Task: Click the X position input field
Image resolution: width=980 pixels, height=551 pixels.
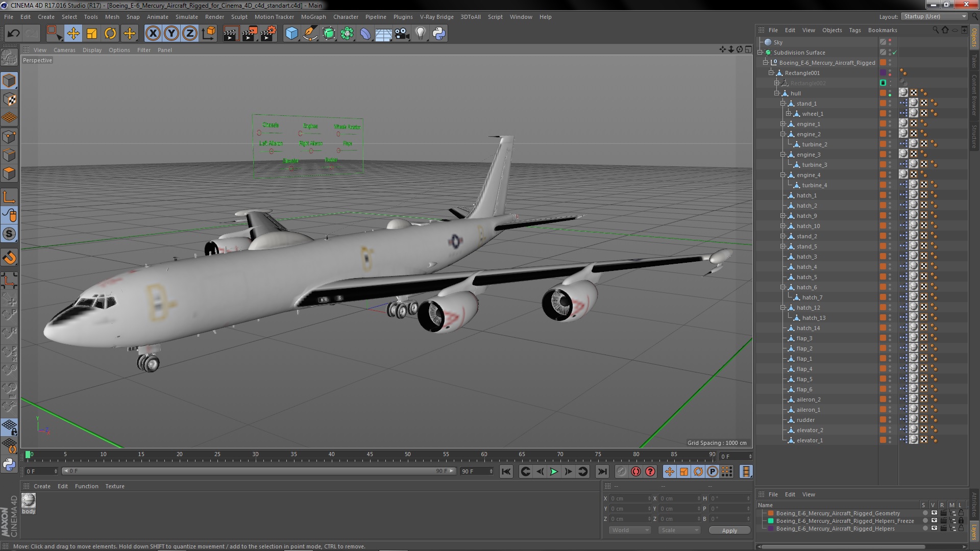Action: [631, 498]
